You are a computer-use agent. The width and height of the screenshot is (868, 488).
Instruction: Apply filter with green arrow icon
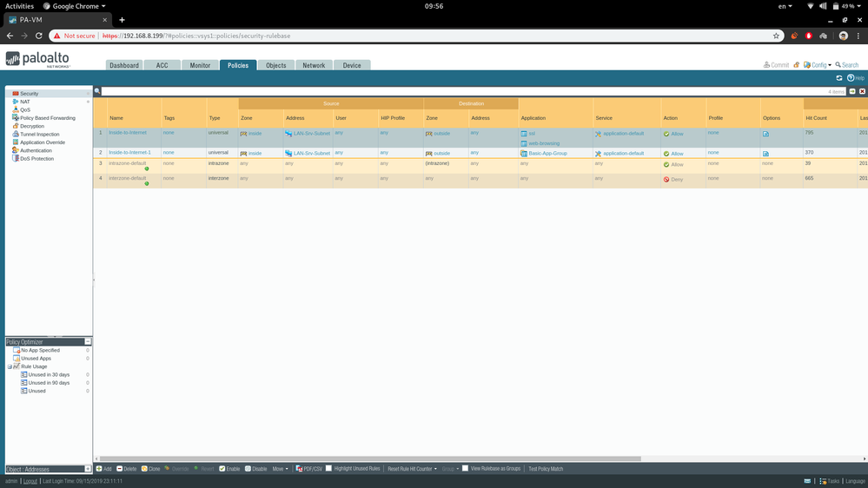click(852, 91)
